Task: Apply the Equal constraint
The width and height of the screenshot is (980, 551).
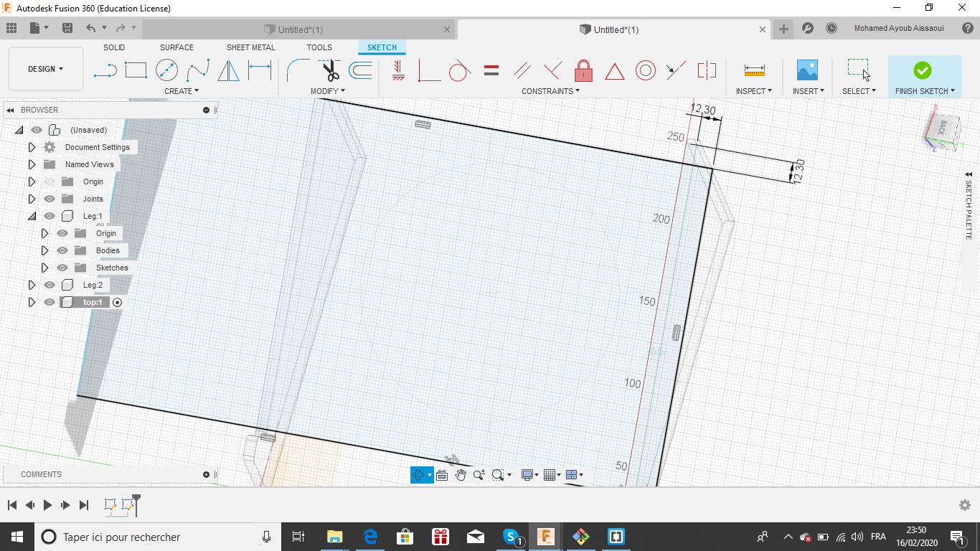Action: pyautogui.click(x=491, y=70)
